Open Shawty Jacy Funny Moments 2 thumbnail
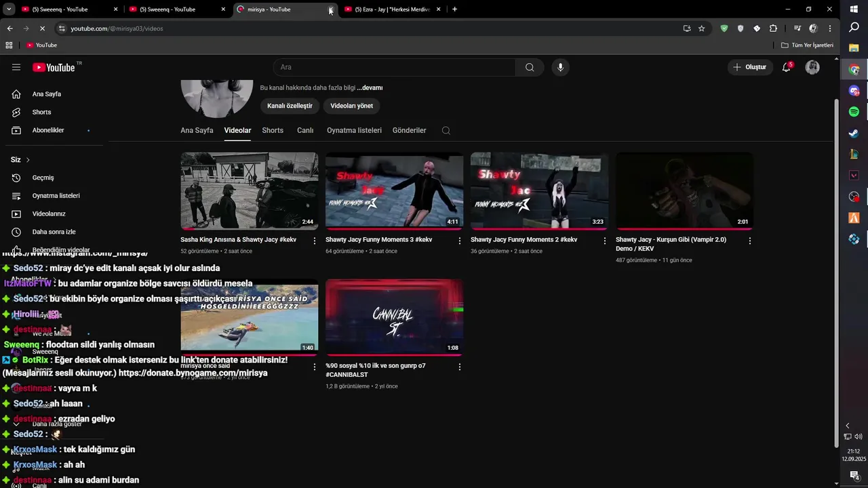 click(x=539, y=190)
